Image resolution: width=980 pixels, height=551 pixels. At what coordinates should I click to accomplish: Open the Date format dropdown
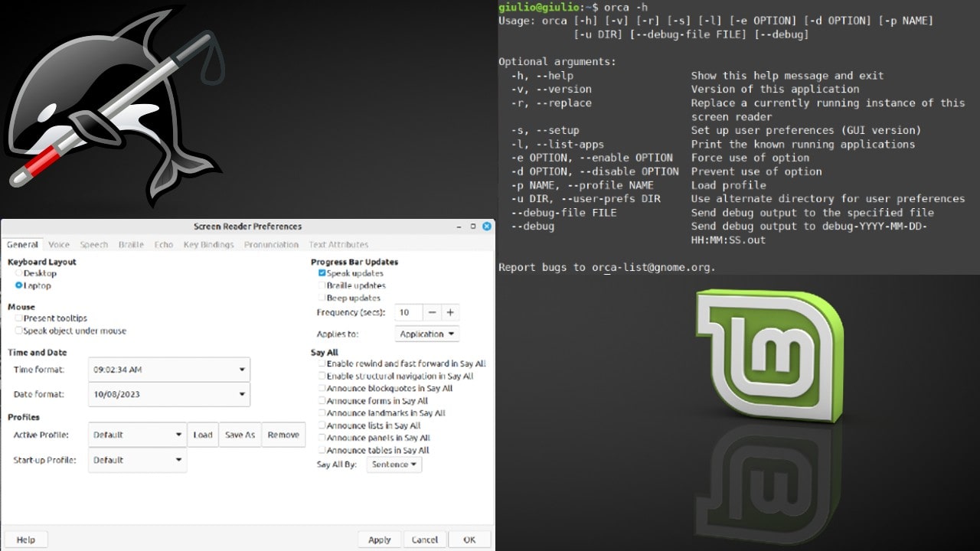pos(169,394)
